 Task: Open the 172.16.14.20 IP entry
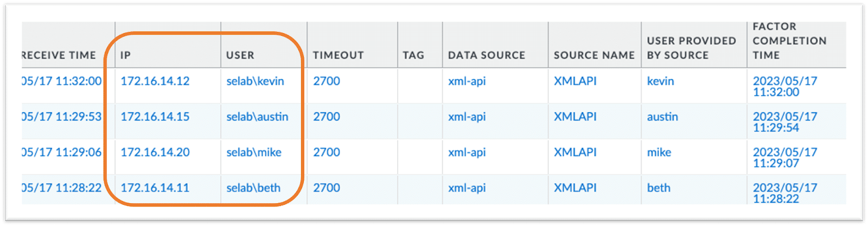[155, 152]
